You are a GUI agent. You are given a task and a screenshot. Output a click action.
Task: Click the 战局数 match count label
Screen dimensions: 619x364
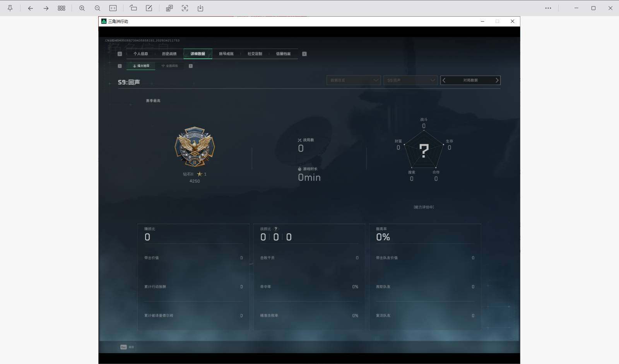[306, 140]
